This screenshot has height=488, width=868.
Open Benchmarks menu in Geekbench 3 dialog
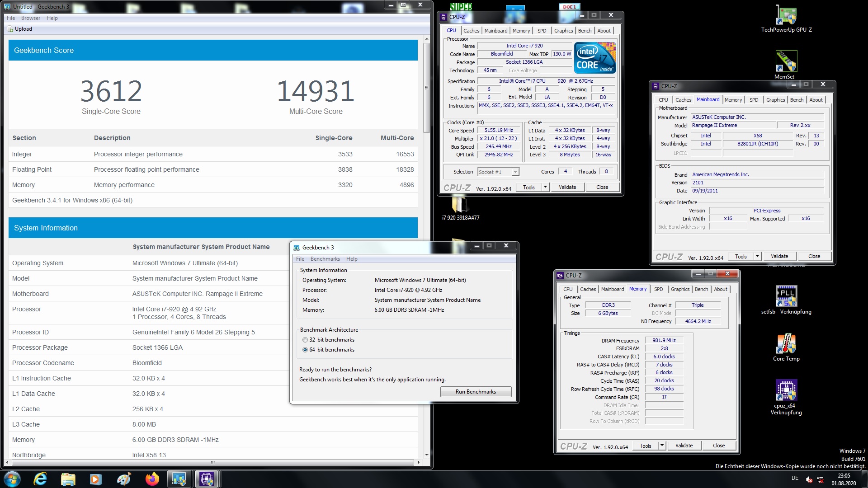[x=325, y=259]
